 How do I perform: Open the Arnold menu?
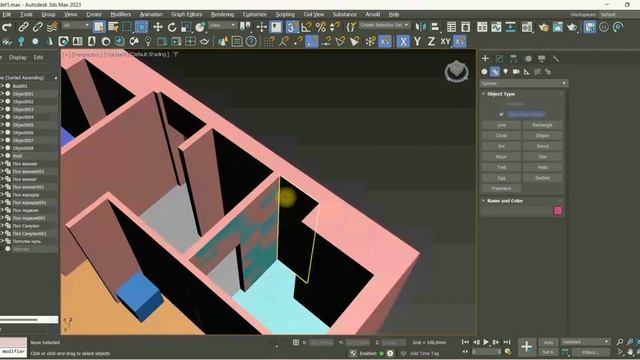tap(373, 14)
